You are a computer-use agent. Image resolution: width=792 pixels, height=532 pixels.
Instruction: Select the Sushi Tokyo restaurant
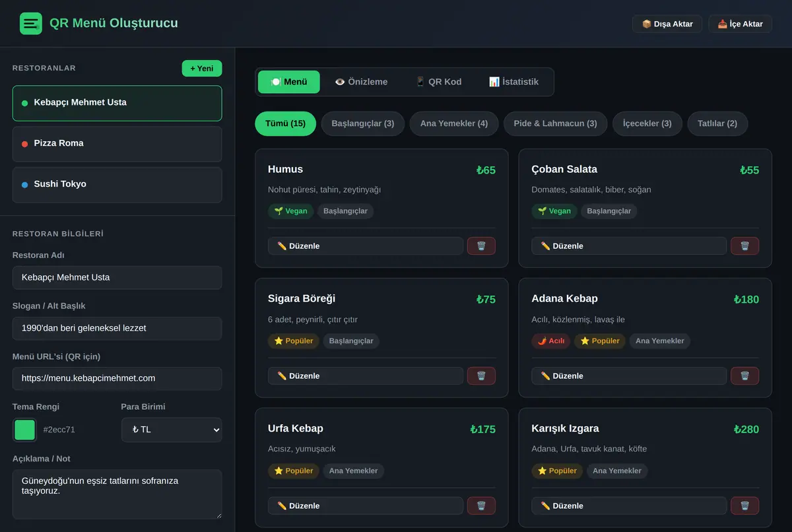pos(117,185)
